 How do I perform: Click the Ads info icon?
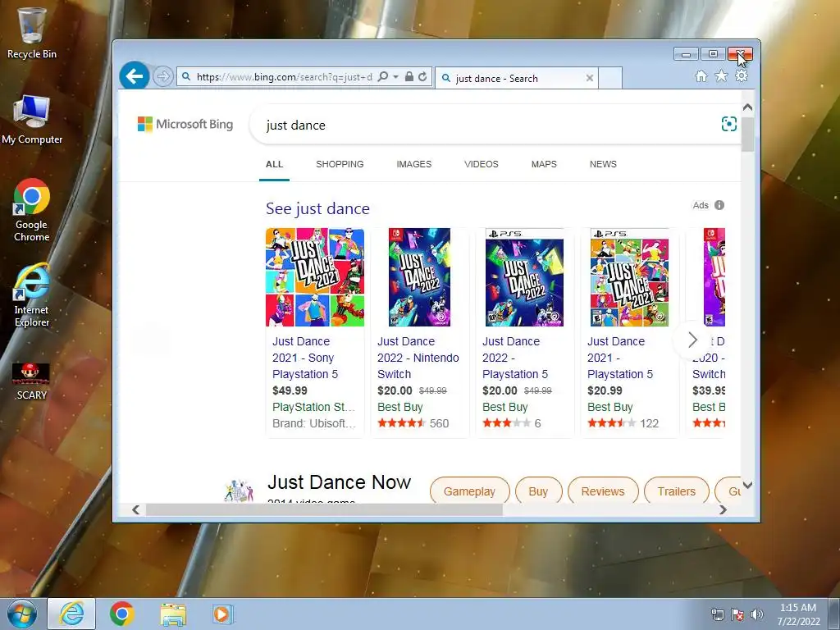719,205
